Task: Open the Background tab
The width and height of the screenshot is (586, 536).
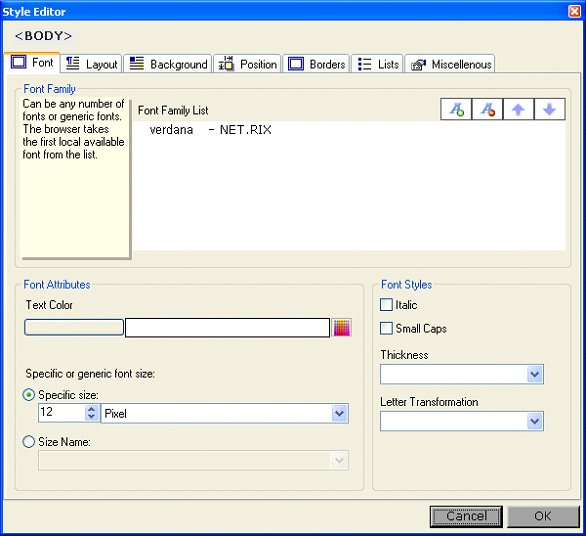Action: tap(168, 64)
